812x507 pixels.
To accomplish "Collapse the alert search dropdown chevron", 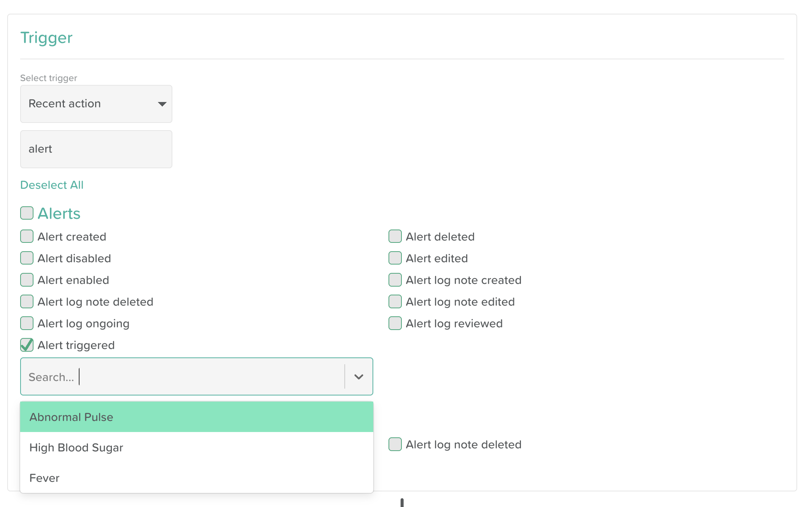I will pos(358,377).
